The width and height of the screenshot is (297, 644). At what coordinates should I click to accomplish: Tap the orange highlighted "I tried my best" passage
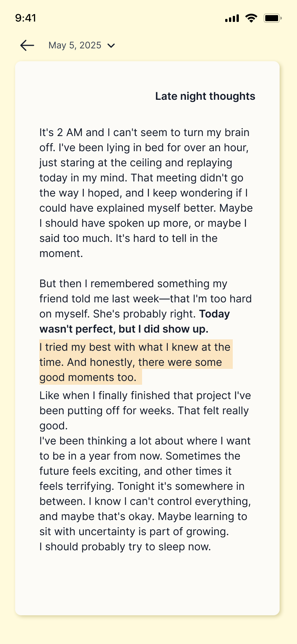(135, 362)
